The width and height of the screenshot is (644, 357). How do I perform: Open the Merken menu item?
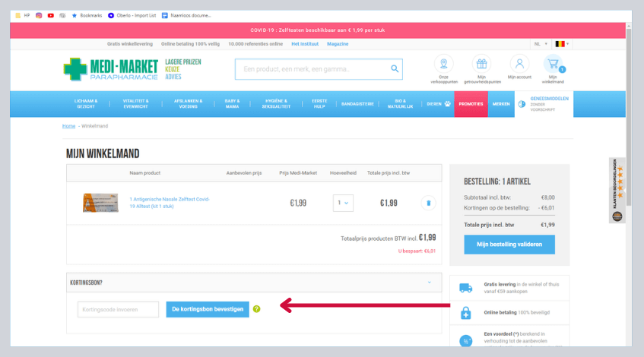501,104
